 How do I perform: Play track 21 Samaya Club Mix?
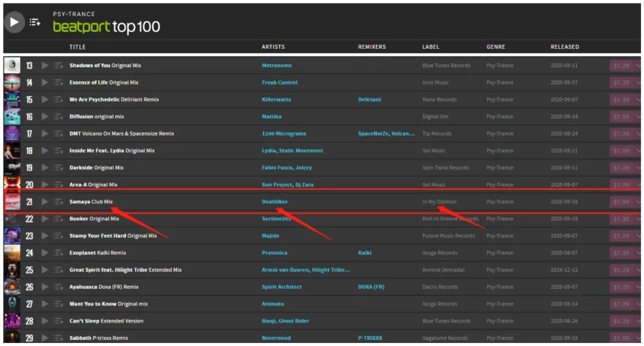tap(45, 202)
